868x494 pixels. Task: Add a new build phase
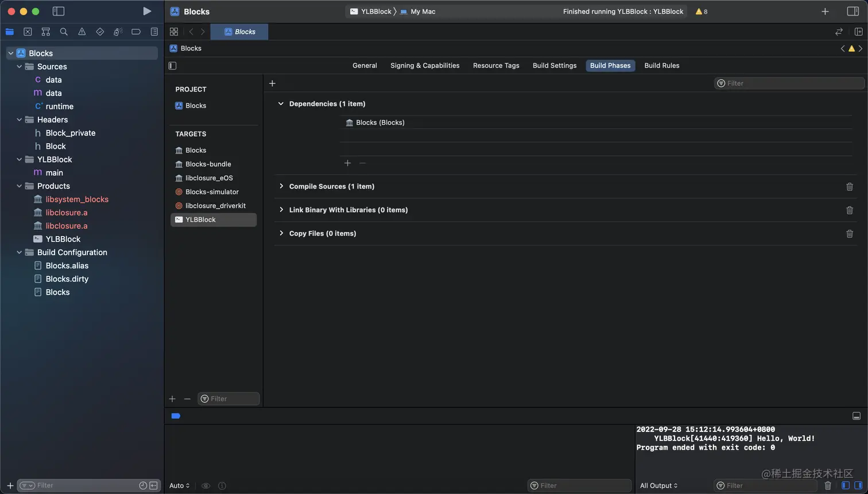(272, 83)
